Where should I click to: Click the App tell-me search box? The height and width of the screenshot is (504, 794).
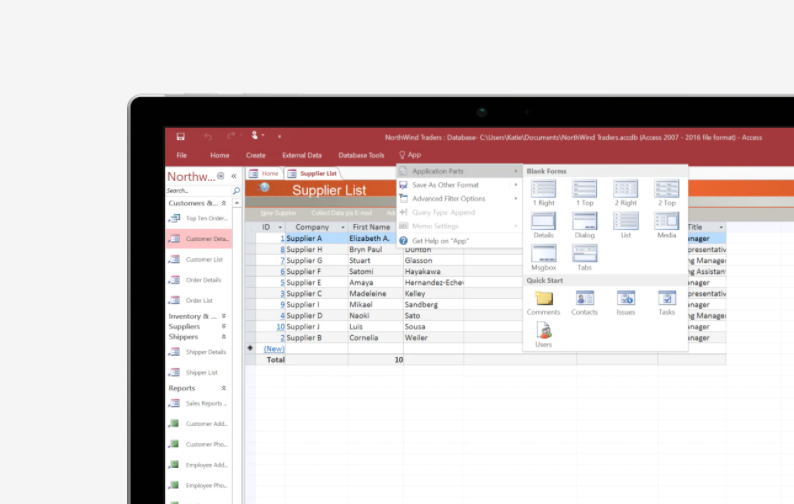pos(410,155)
